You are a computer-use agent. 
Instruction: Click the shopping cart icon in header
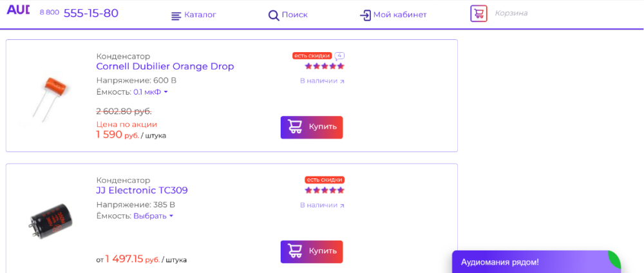point(478,14)
